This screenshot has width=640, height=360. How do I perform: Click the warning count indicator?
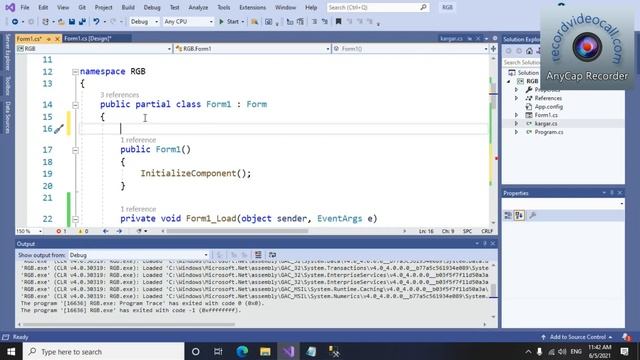click(x=83, y=231)
